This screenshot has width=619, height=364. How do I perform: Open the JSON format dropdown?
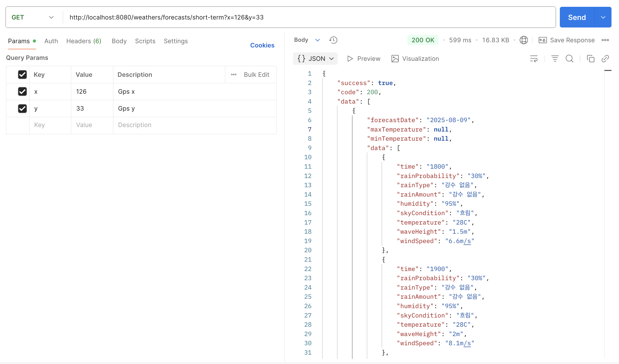coord(315,59)
